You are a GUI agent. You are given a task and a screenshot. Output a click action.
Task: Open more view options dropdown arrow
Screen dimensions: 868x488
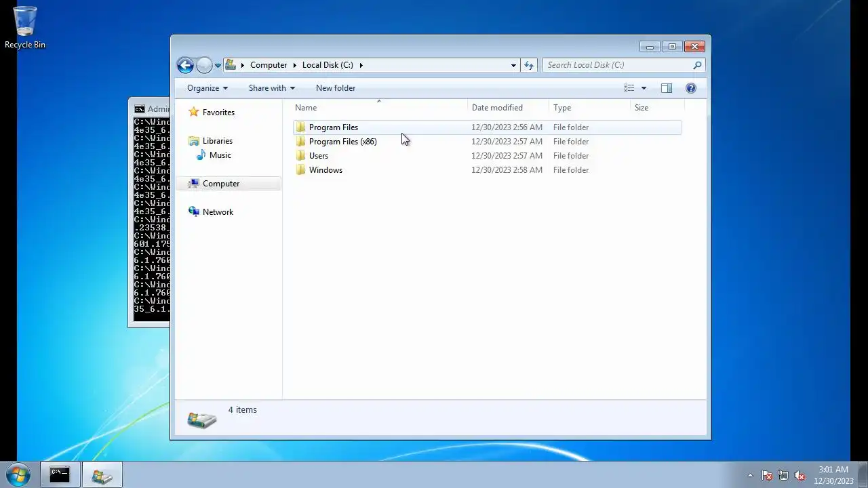[x=644, y=88]
